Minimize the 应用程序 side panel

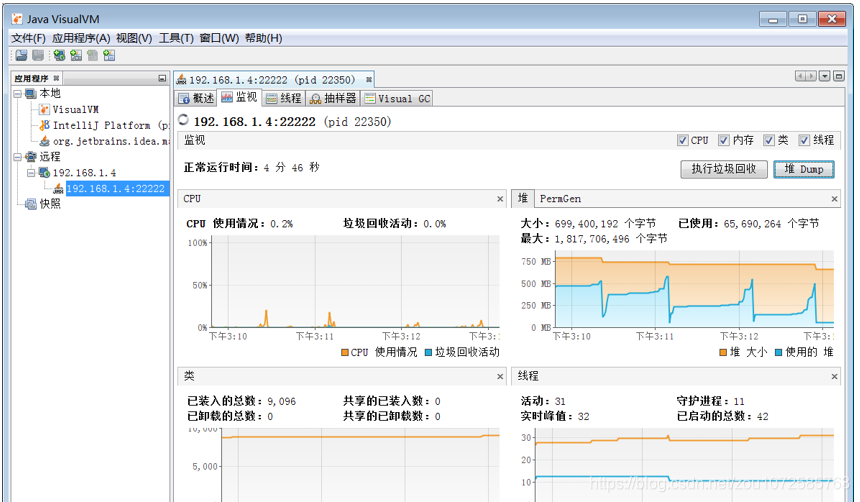point(162,78)
